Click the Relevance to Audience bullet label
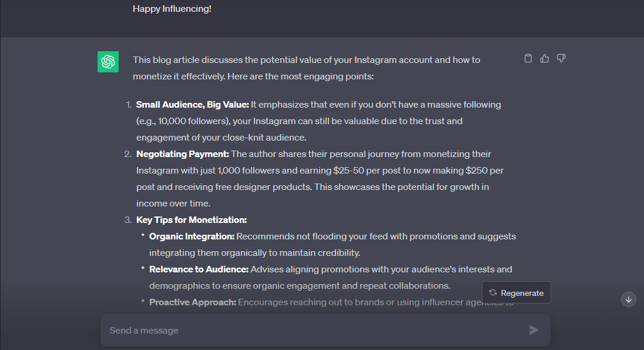This screenshot has width=644, height=350. click(199, 269)
